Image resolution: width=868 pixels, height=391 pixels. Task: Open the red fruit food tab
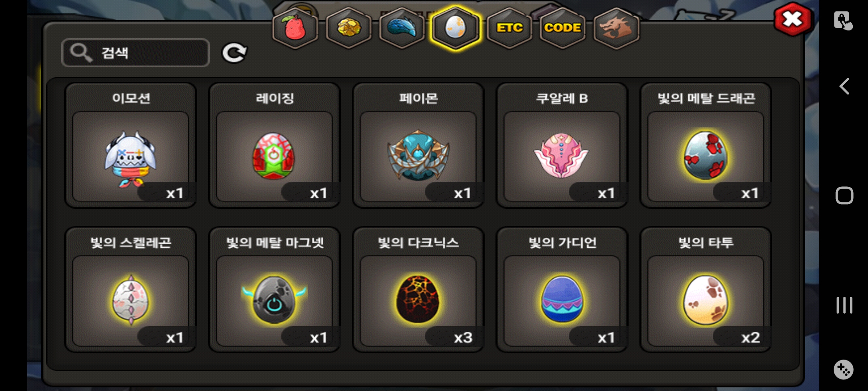click(x=295, y=28)
